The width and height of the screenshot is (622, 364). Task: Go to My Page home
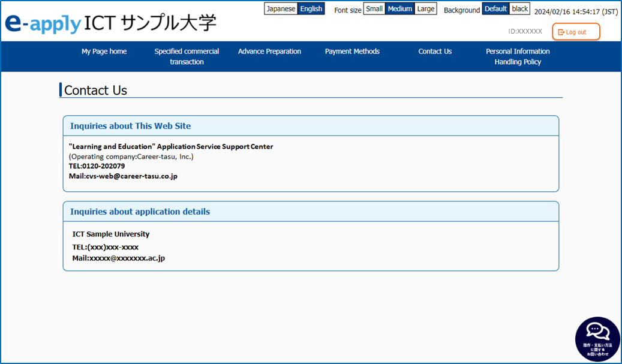pyautogui.click(x=104, y=52)
